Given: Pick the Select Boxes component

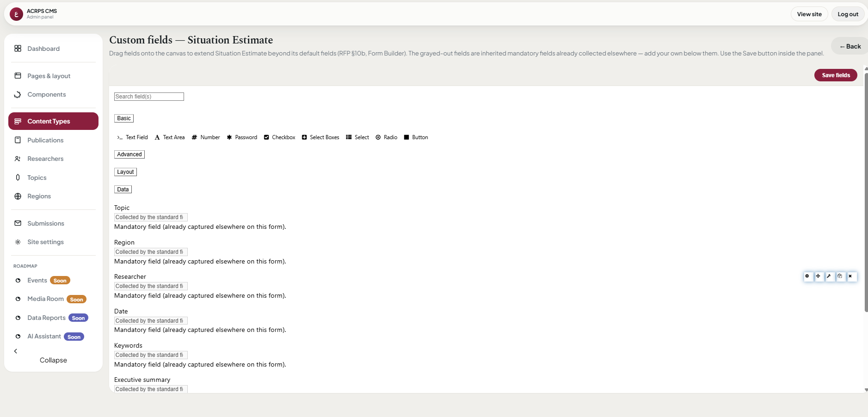Looking at the screenshot, I should pyautogui.click(x=320, y=137).
